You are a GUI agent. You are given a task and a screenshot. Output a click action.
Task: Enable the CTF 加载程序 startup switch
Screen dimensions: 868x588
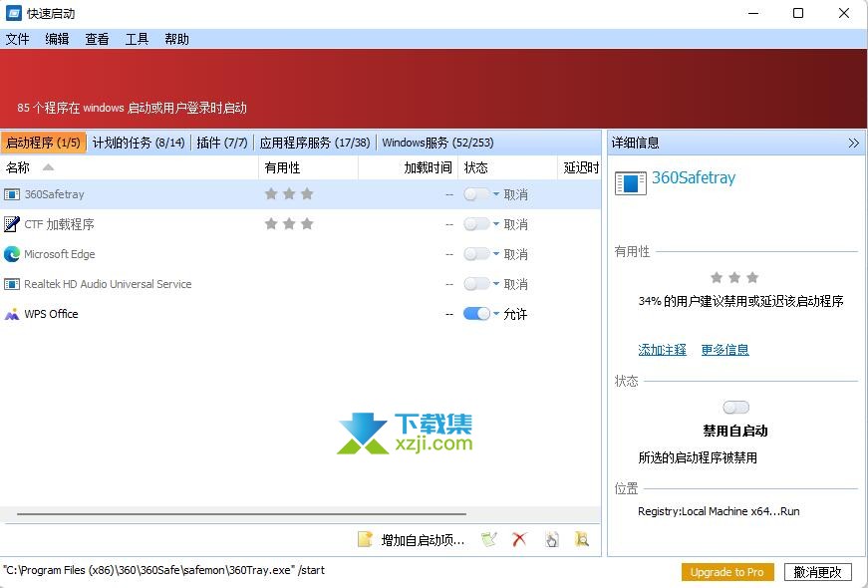(x=476, y=224)
